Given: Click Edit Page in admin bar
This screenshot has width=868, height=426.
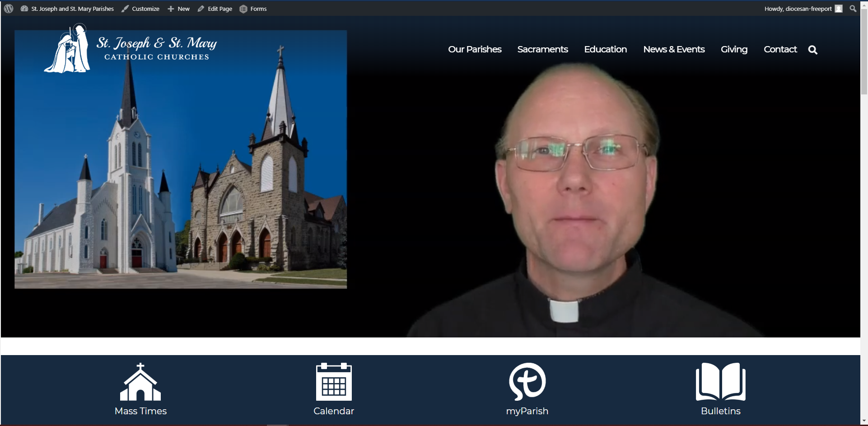Looking at the screenshot, I should (x=215, y=9).
